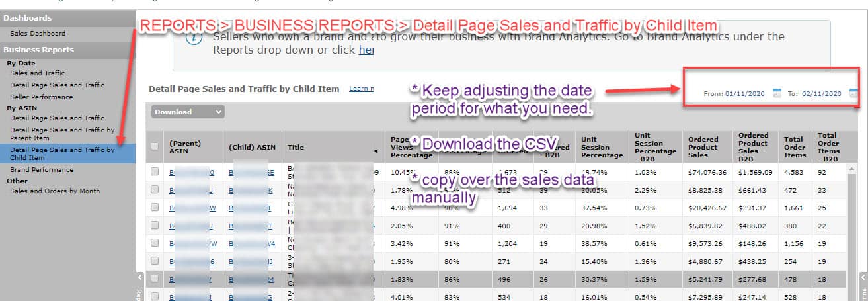The height and width of the screenshot is (301, 868).
Task: Sort by Unit Session Percentage - B2B column
Action: point(655,146)
